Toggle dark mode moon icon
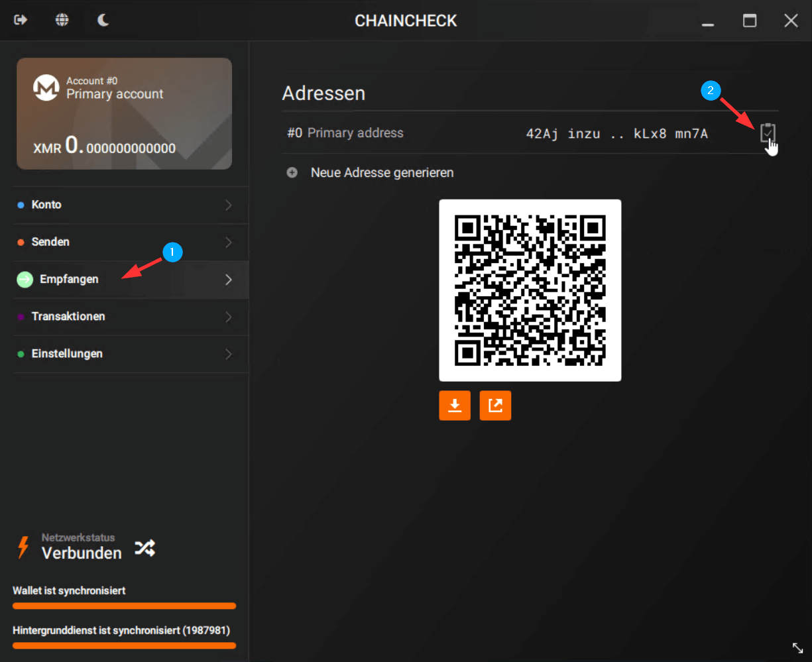The image size is (812, 662). point(103,20)
